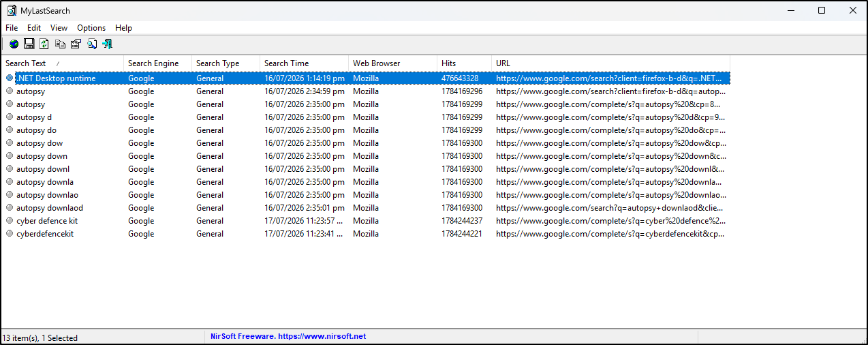The height and width of the screenshot is (345, 868).
Task: Click the search time 16/07/2026 2:34:59 pm
Action: pos(305,91)
